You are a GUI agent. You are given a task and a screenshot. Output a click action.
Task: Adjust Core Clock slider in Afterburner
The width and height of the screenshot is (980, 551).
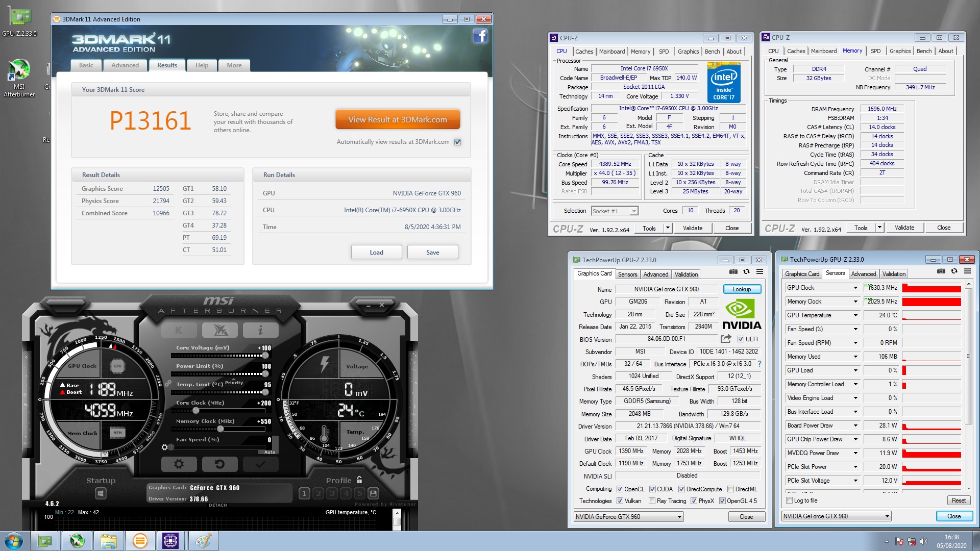(x=195, y=410)
